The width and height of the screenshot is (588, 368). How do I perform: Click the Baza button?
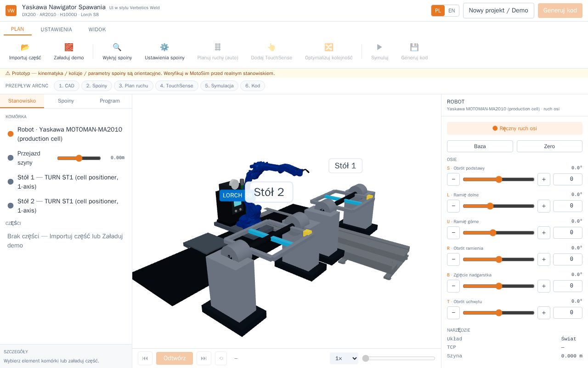point(480,146)
